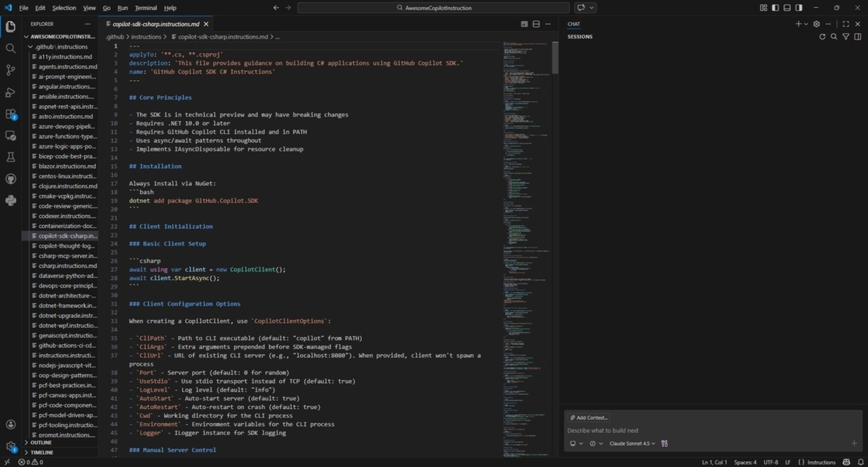868x467 pixels.
Task: Change encoding via UTF-8 status entry
Action: (771, 462)
